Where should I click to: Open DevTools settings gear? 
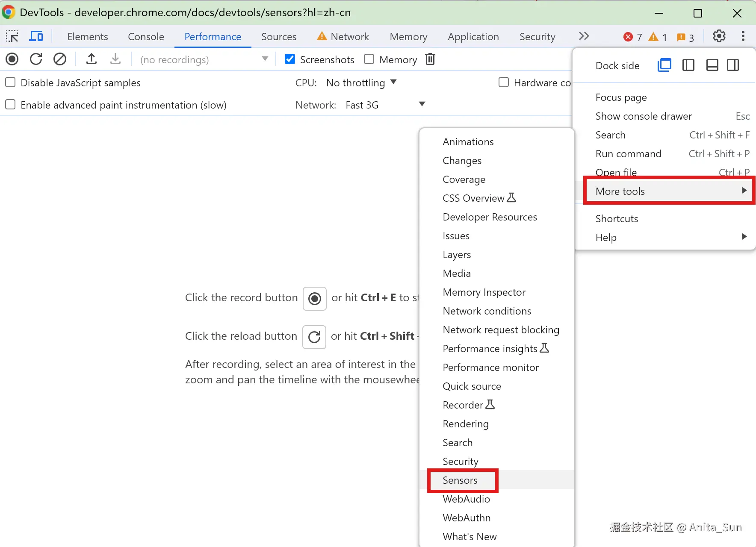pyautogui.click(x=719, y=36)
